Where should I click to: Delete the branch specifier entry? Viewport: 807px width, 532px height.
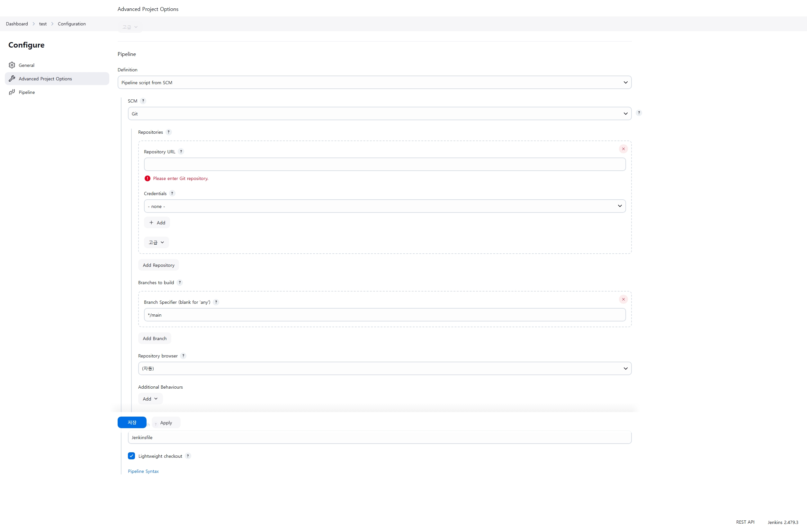pos(623,299)
